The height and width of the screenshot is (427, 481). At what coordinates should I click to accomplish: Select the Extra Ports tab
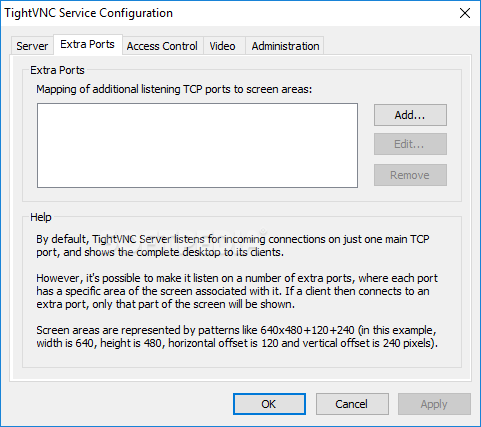pyautogui.click(x=88, y=44)
